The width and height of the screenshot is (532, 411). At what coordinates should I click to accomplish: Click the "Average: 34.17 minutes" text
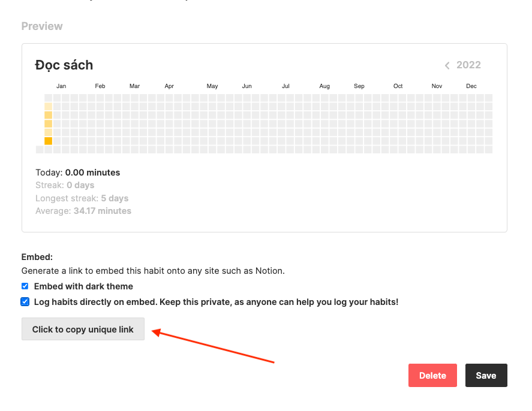(x=83, y=211)
